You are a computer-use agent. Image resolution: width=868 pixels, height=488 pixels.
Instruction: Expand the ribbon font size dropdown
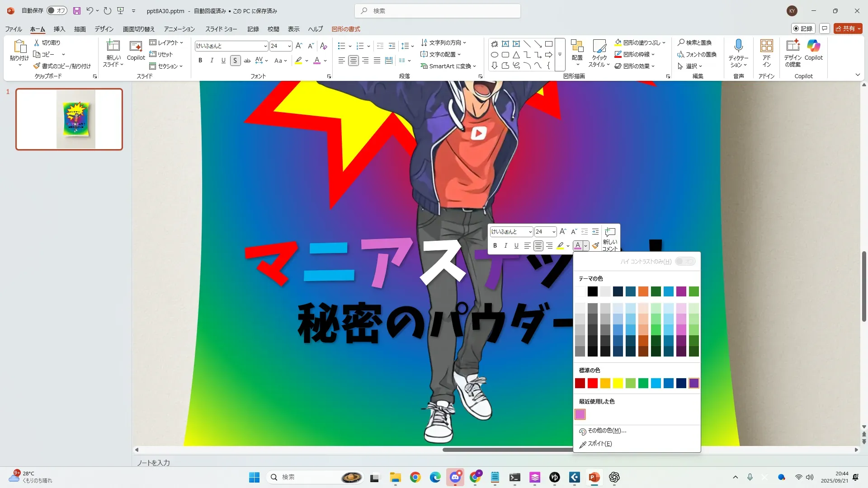click(289, 46)
